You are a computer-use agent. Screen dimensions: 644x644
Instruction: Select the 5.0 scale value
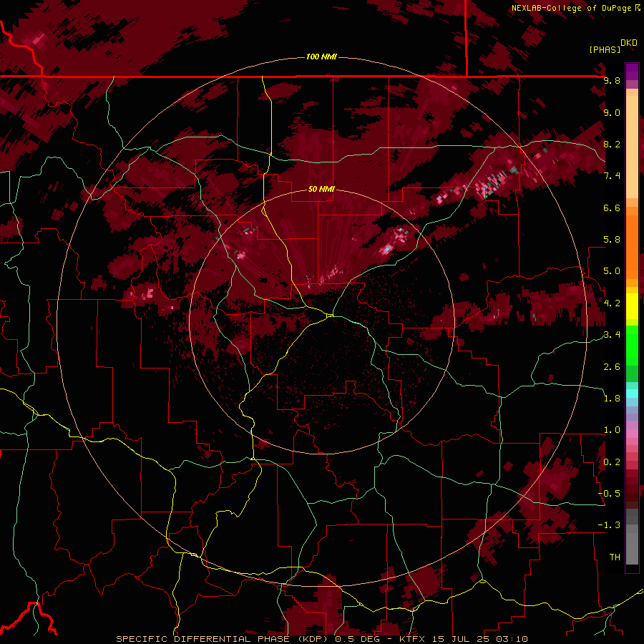[612, 271]
